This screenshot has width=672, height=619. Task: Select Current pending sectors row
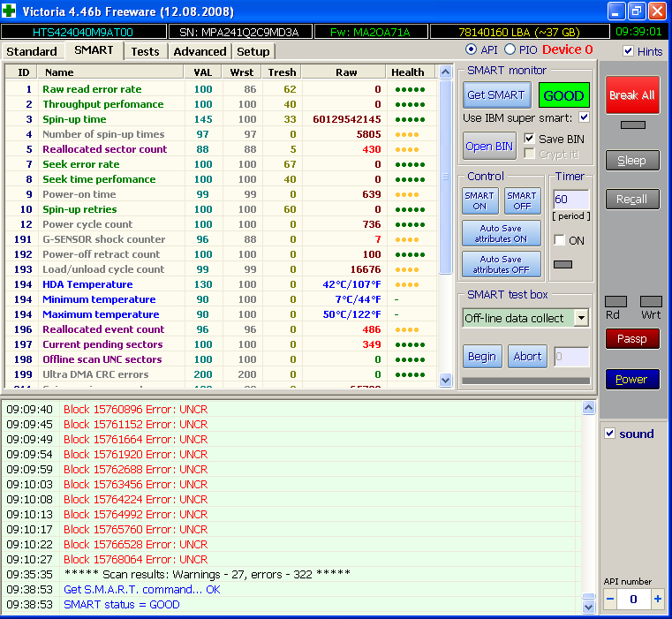pyautogui.click(x=222, y=344)
